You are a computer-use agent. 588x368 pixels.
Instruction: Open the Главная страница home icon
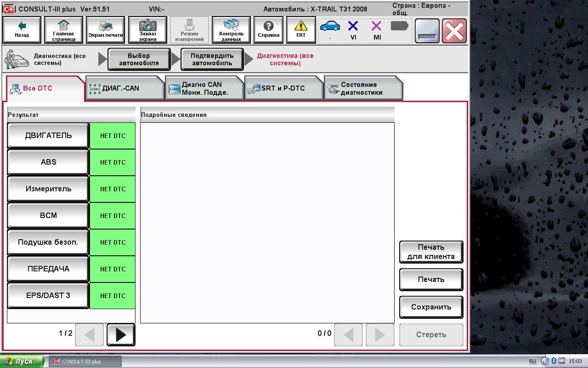pos(63,30)
